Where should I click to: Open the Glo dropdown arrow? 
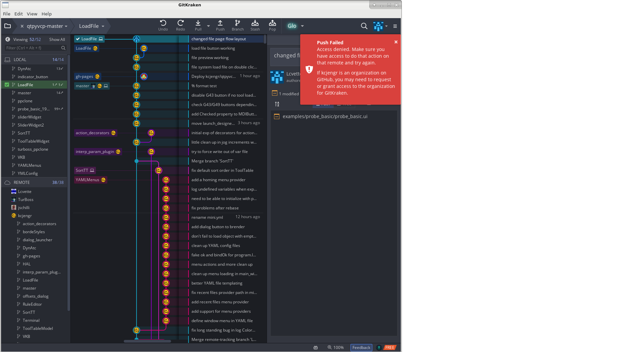302,26
